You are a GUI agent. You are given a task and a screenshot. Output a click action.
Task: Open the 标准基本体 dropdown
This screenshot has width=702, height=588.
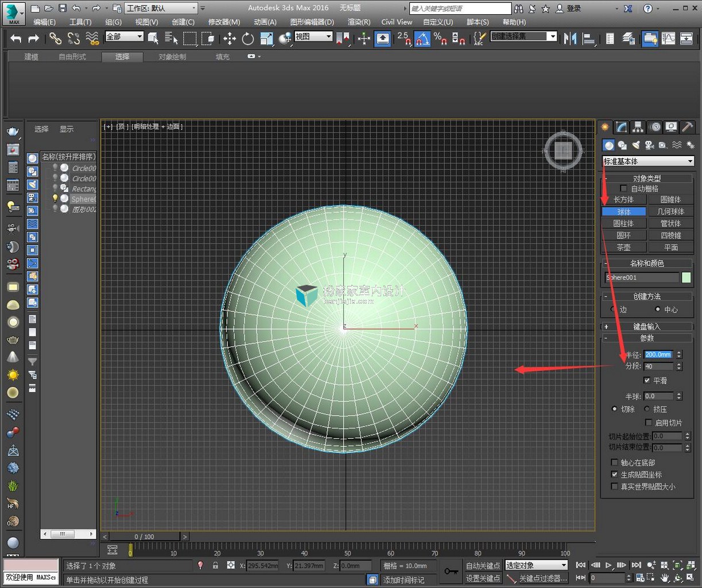pyautogui.click(x=648, y=161)
